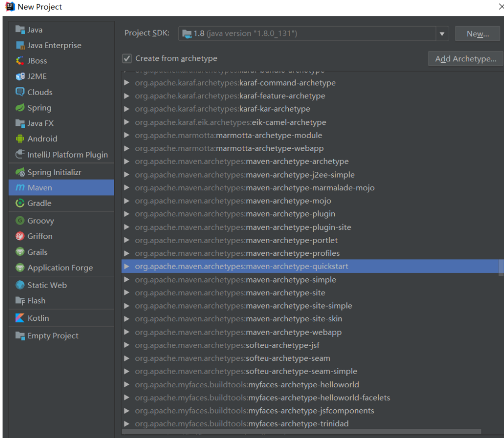Expand the maven-archetype-simple node
The image size is (504, 438).
click(127, 279)
